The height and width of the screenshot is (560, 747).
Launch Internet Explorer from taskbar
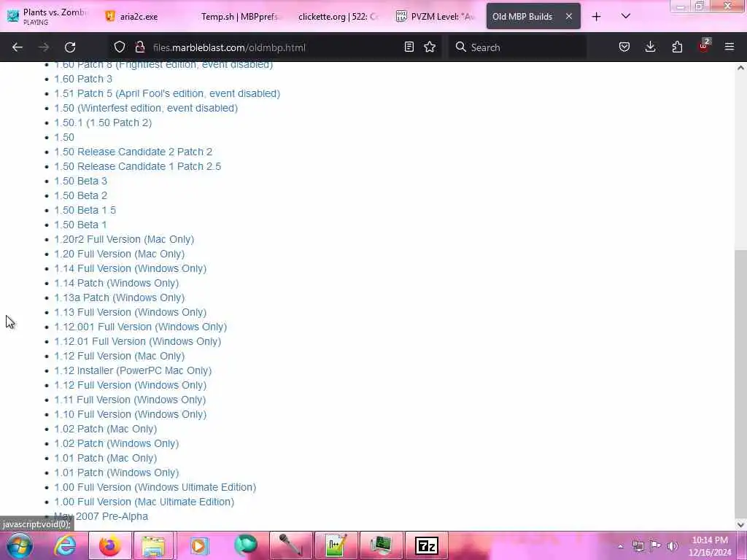click(65, 545)
